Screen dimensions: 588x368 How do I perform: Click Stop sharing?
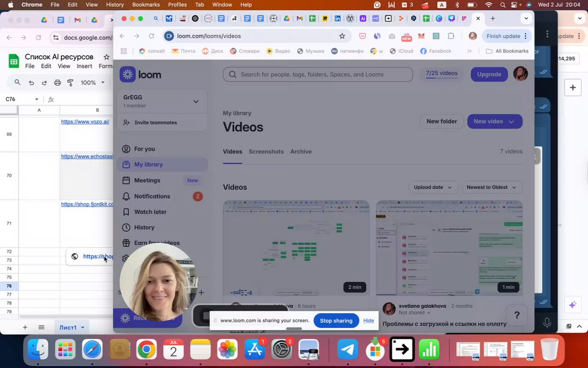click(336, 321)
